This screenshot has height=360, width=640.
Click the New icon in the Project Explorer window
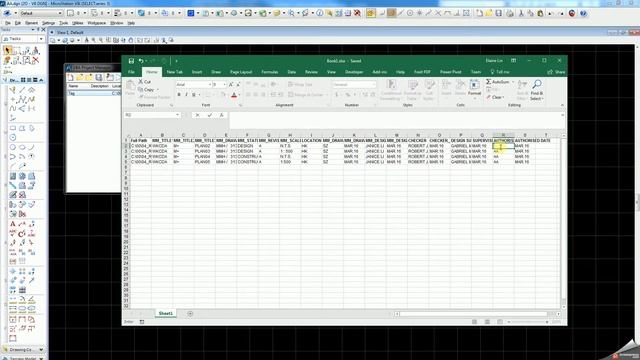[x=70, y=77]
